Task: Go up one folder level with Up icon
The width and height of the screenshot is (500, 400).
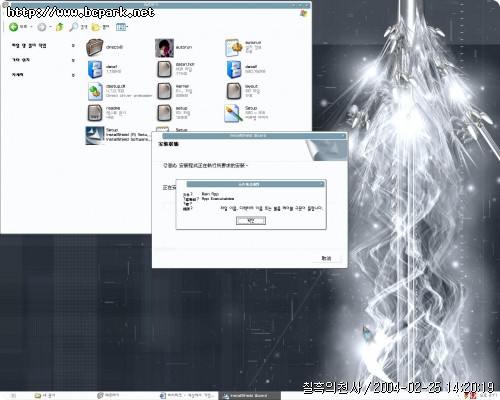Action: (x=60, y=27)
